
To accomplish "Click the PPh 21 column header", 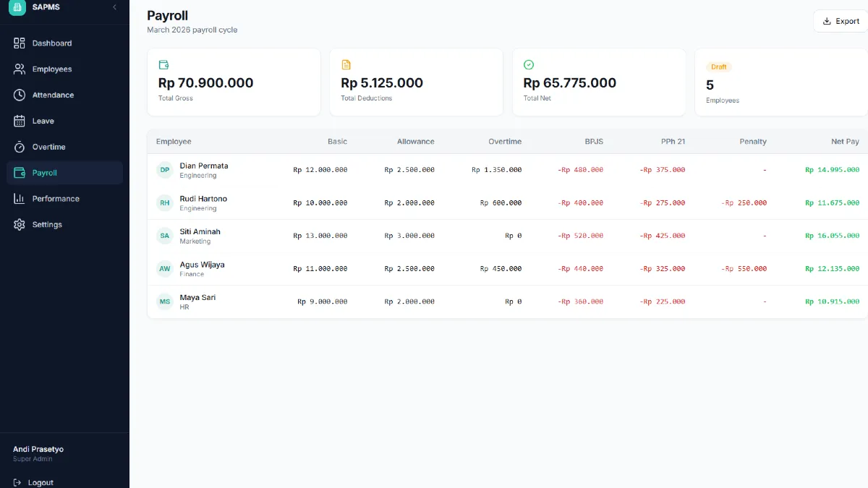I will tap(673, 142).
